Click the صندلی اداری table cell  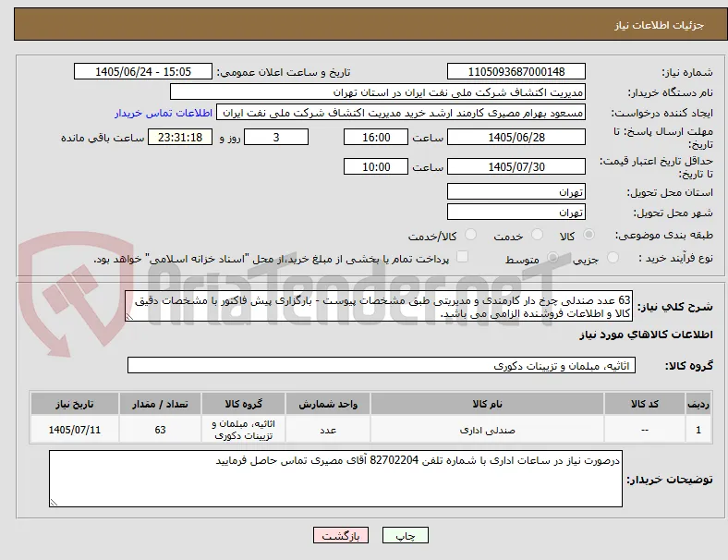[487, 430]
